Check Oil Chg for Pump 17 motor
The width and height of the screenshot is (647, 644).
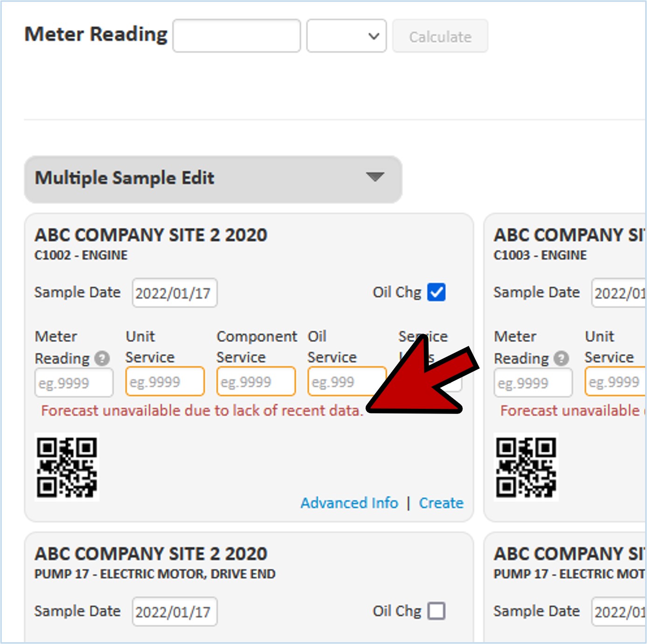[436, 611]
